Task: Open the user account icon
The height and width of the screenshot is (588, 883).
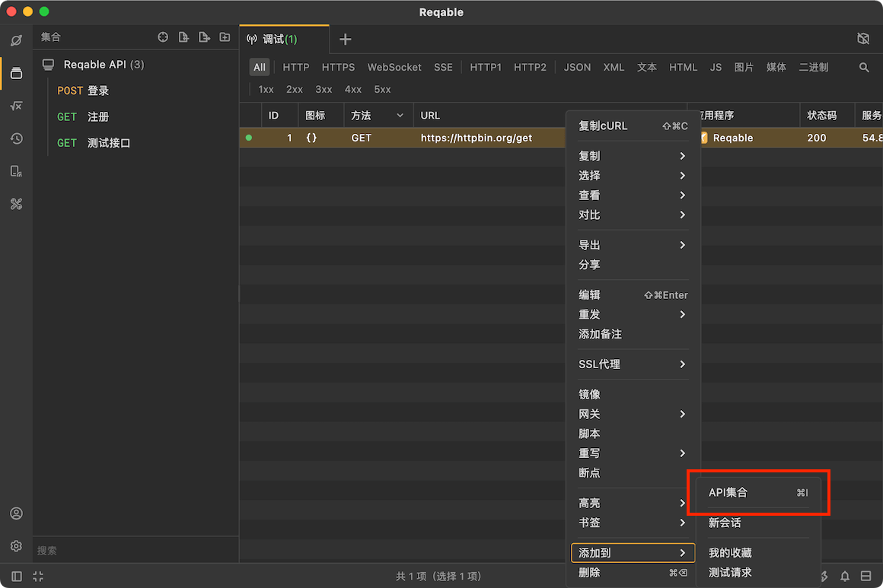Action: click(x=16, y=513)
